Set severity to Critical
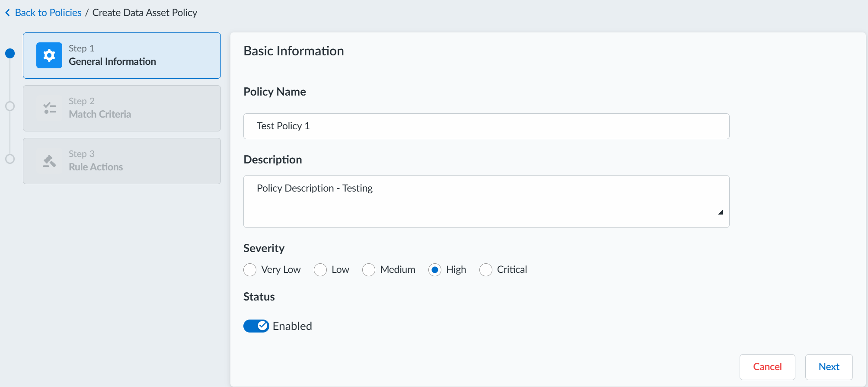The height and width of the screenshot is (387, 868). pyautogui.click(x=486, y=270)
